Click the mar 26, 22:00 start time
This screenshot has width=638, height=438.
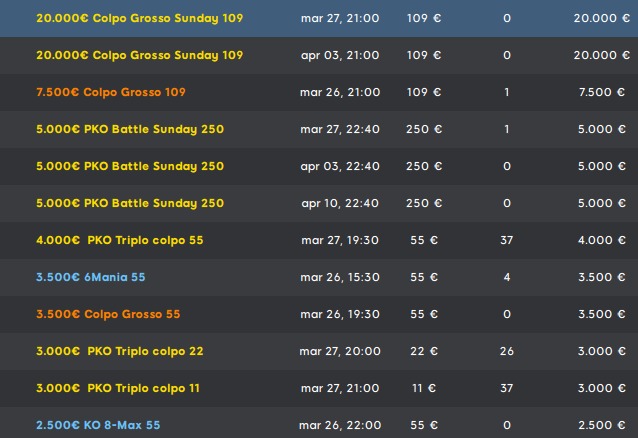[x=340, y=425]
